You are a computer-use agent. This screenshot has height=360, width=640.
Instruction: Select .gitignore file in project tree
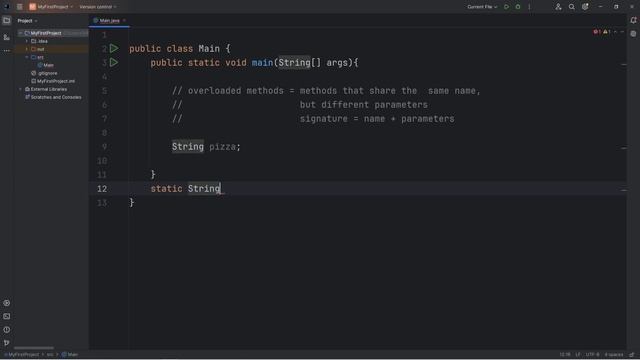pyautogui.click(x=44, y=73)
